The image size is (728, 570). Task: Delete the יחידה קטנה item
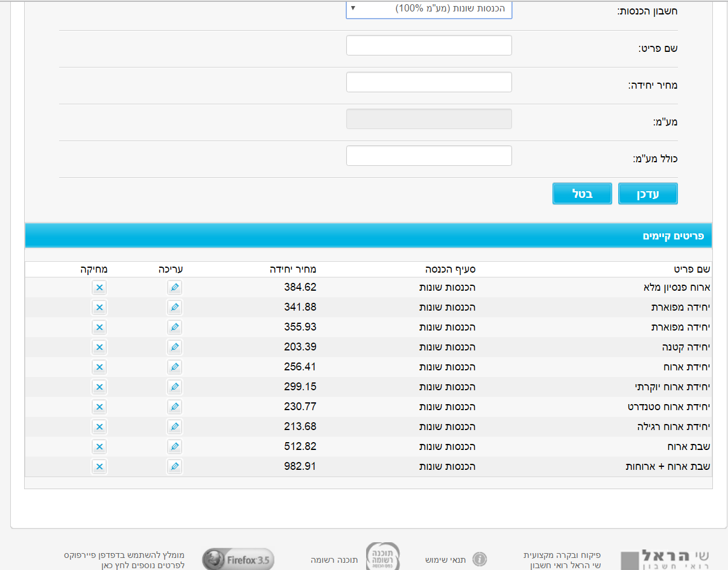pos(100,347)
